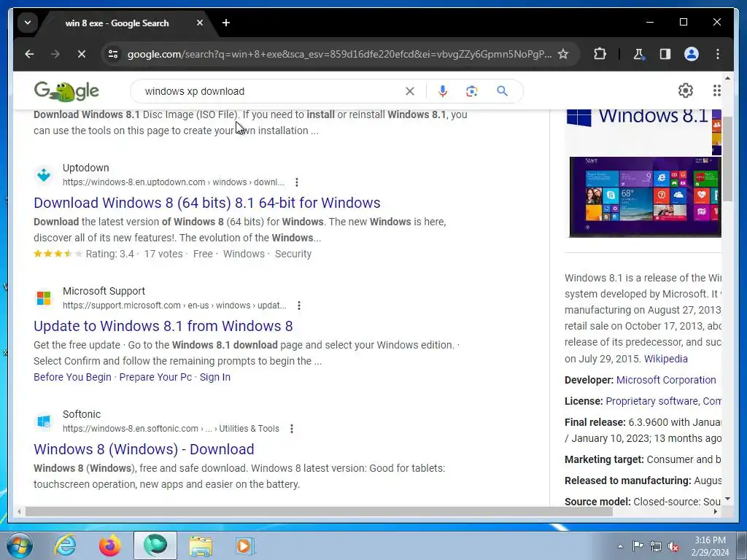Close the 'win 8 exe - Google Search' tab
747x560 pixels.
tap(200, 23)
